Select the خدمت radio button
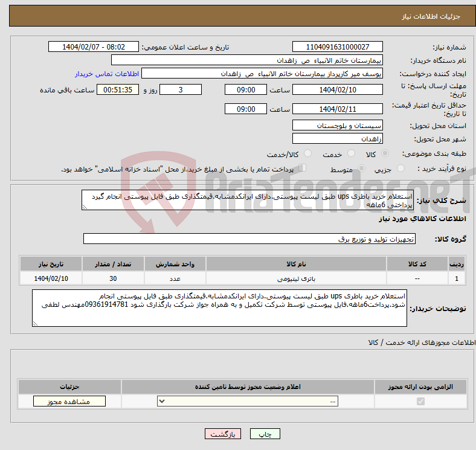Screen dimensions: 476x450 (x=351, y=153)
